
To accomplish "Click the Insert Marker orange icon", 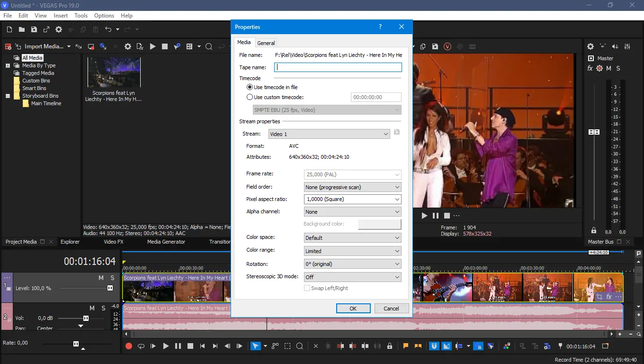I will click(x=406, y=346).
